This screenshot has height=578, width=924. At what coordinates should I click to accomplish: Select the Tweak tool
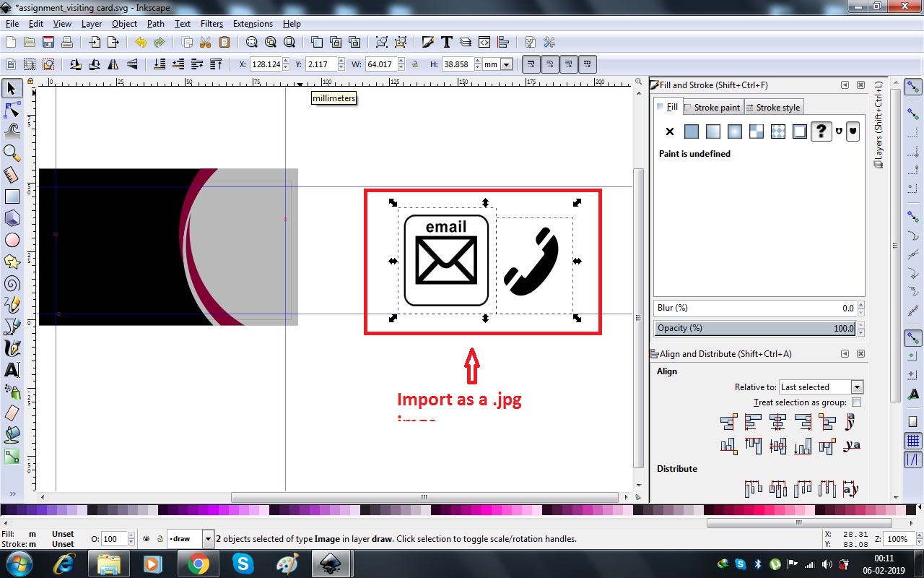[x=12, y=131]
